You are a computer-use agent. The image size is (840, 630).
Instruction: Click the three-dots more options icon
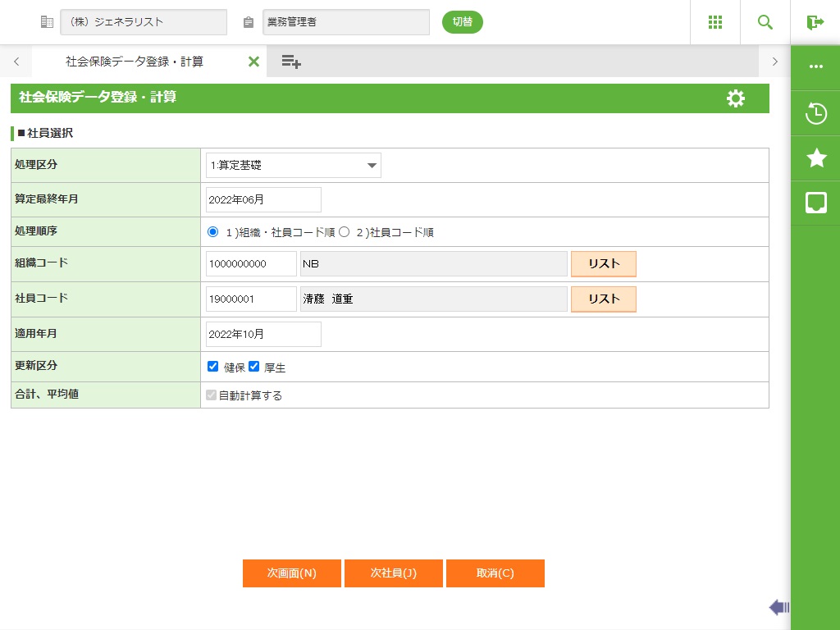(x=816, y=67)
